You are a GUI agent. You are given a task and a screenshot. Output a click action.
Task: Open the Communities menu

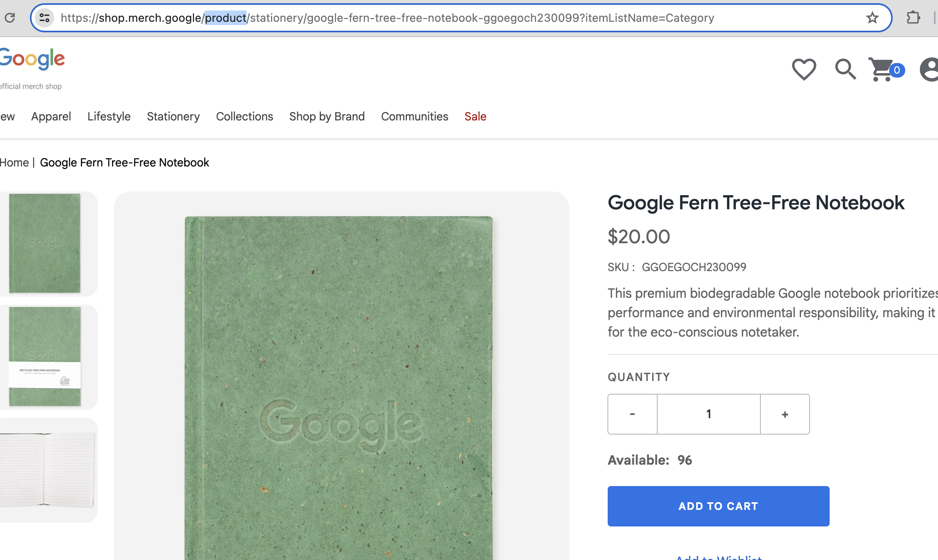414,116
